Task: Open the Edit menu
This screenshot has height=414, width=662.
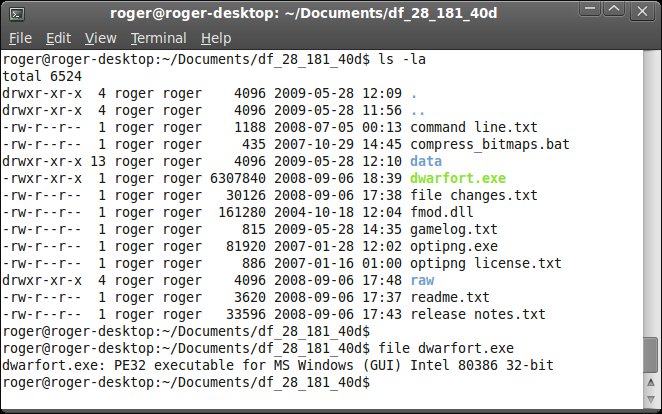Action: pos(58,38)
